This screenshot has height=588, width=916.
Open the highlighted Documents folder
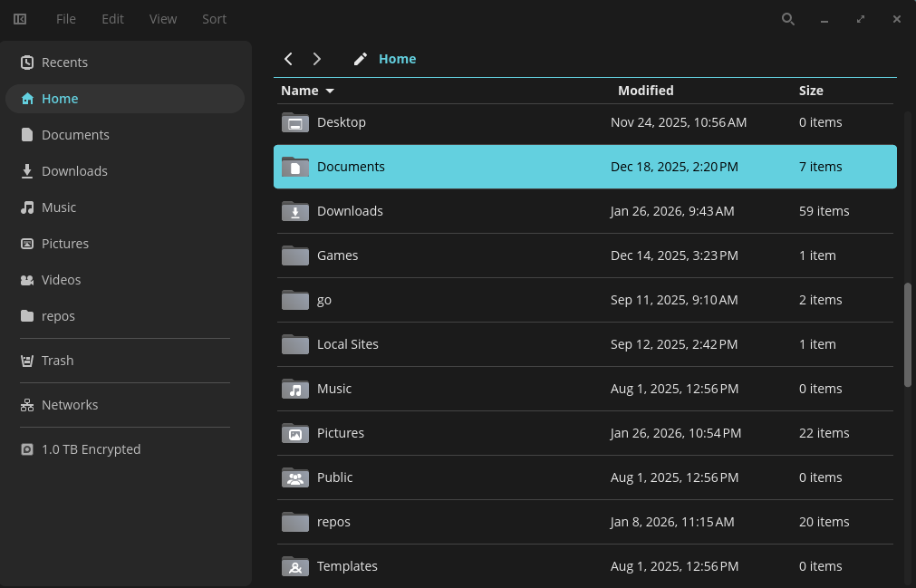(x=351, y=167)
